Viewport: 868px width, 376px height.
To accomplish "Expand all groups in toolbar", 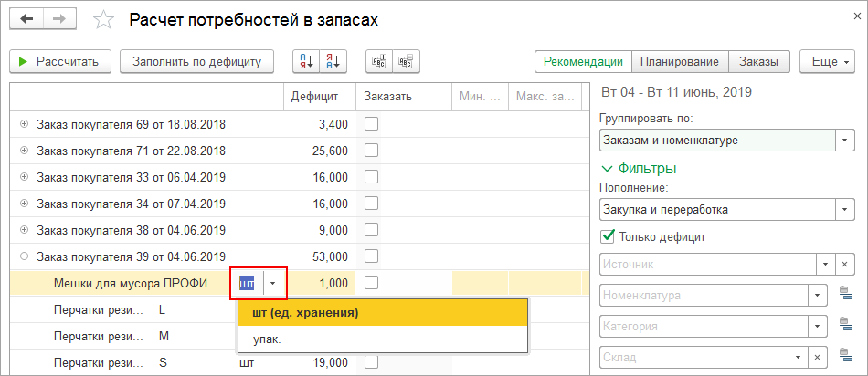I will click(379, 62).
